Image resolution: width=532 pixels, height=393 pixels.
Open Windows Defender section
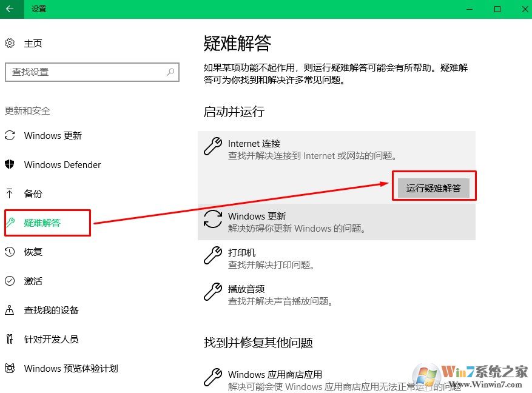click(62, 165)
